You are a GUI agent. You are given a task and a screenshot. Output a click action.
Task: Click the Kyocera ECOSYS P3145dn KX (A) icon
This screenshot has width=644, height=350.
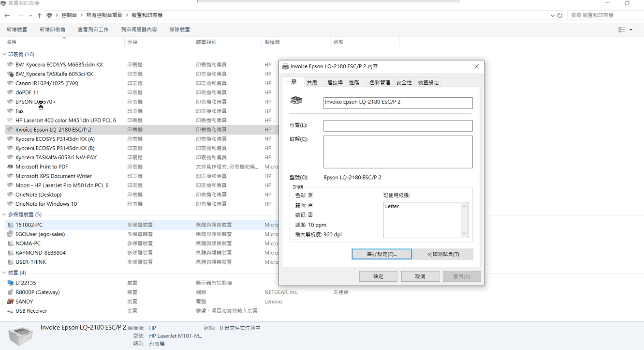[x=11, y=139]
